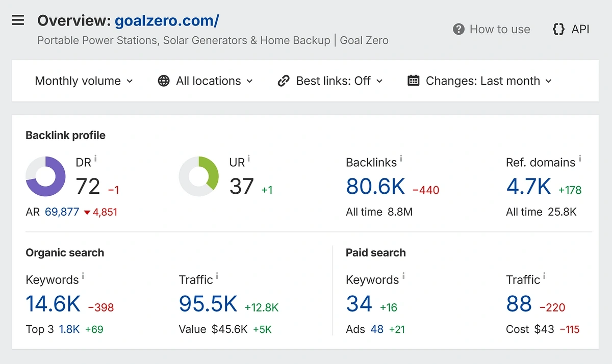Click the Backlink profile heading
The height and width of the screenshot is (364, 612).
pos(65,135)
